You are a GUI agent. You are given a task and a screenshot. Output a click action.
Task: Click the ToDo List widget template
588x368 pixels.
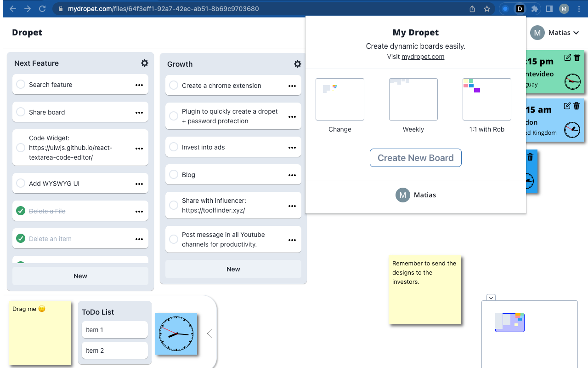pyautogui.click(x=115, y=333)
